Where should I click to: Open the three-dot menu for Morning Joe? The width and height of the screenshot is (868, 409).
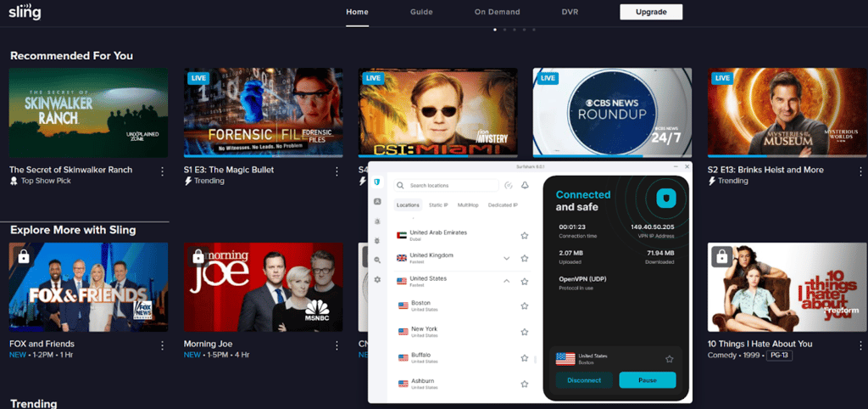tap(337, 345)
